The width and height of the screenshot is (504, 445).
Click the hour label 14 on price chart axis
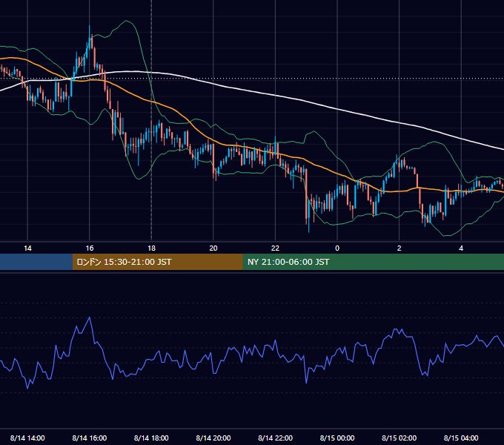coord(27,248)
